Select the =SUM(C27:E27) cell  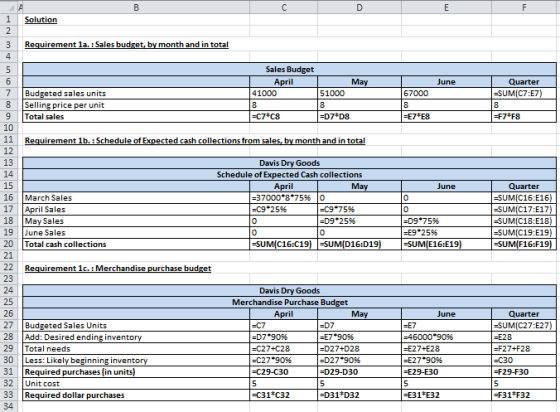click(x=524, y=325)
